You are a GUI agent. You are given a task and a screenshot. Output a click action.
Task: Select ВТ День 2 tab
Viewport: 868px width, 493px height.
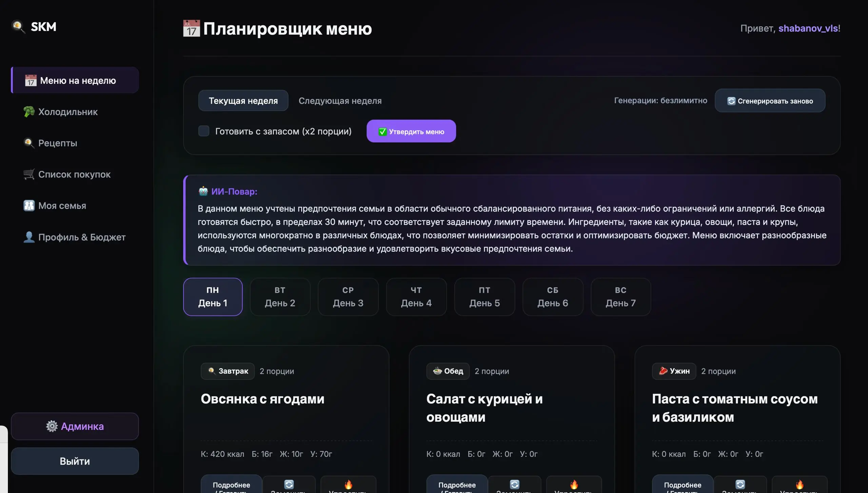(x=280, y=297)
